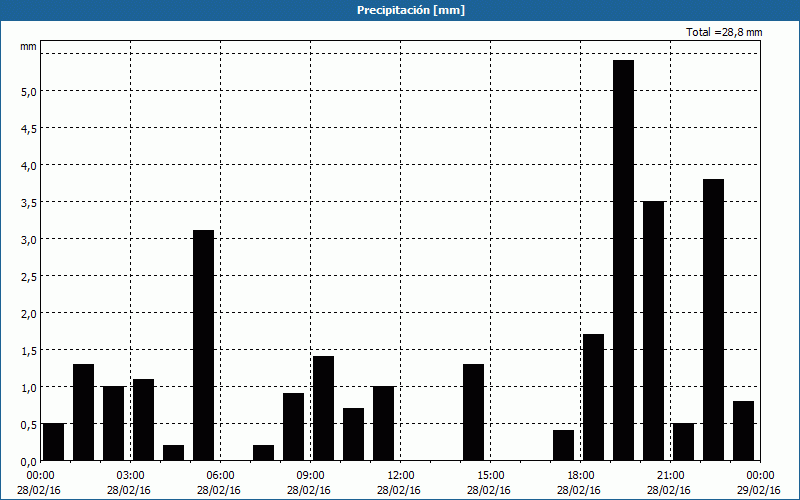Image resolution: width=800 pixels, height=500 pixels.
Task: Select the short bar for hour 07:00–08:00
Action: coord(263,453)
